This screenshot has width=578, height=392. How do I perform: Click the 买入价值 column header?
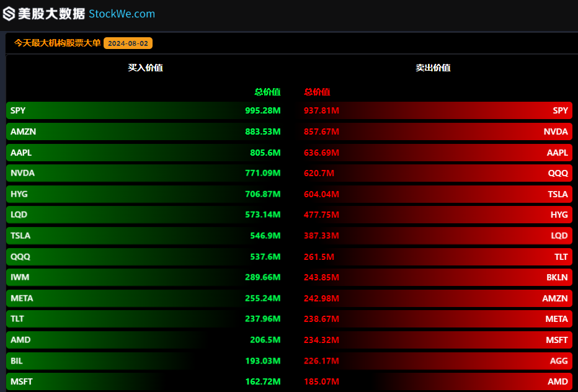coord(145,68)
